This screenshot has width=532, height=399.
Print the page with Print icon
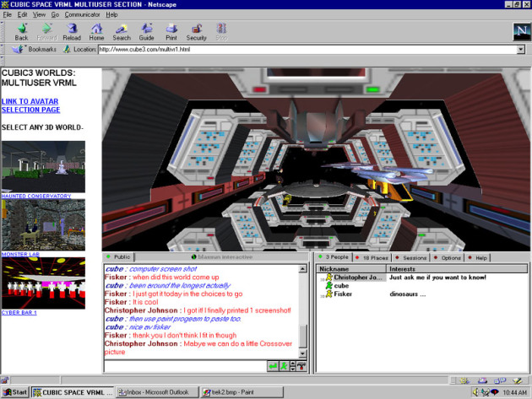point(171,32)
